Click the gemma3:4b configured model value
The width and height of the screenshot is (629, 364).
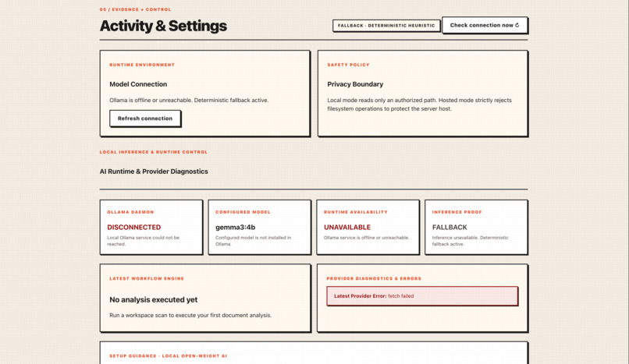click(236, 227)
